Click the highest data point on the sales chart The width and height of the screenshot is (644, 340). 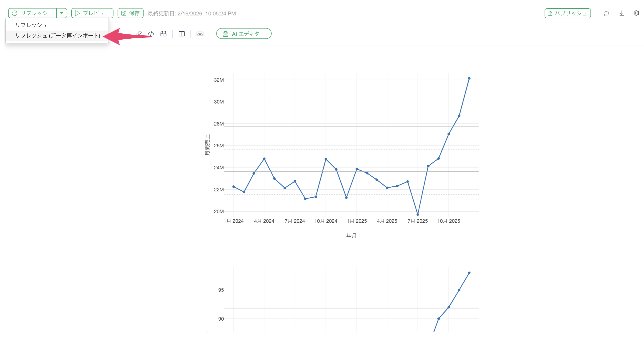pos(469,78)
